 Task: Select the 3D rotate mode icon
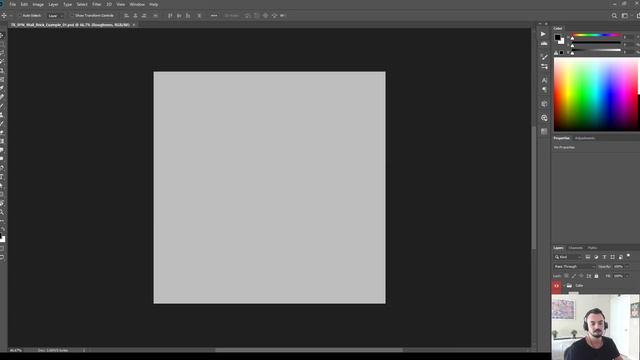coord(248,16)
